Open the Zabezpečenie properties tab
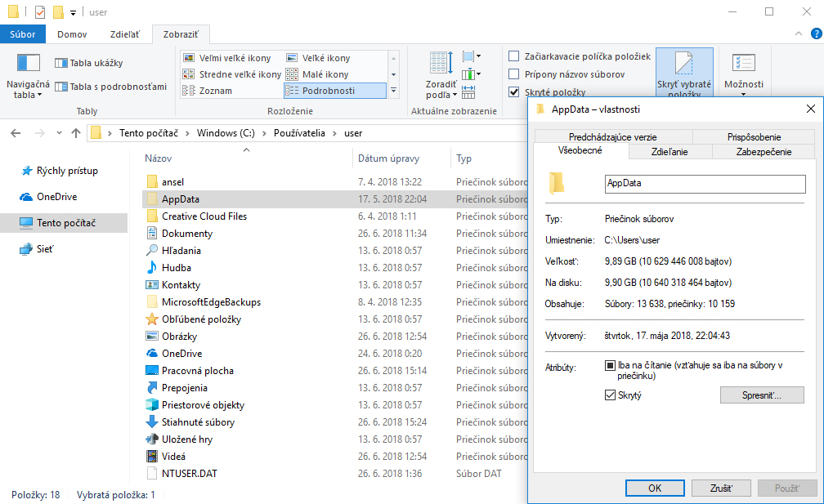824x504 pixels. click(x=764, y=152)
